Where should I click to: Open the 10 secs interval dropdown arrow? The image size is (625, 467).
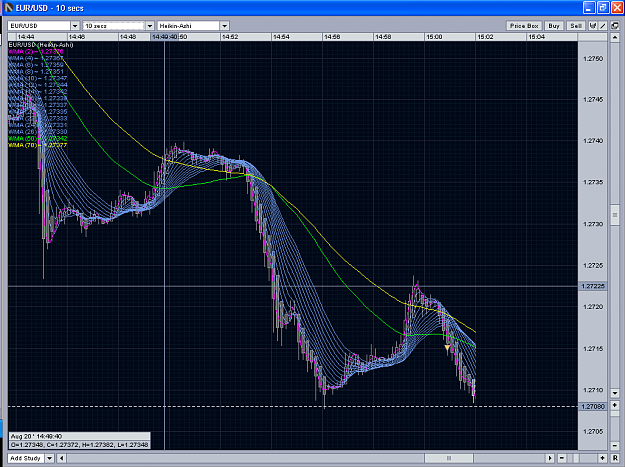point(150,26)
